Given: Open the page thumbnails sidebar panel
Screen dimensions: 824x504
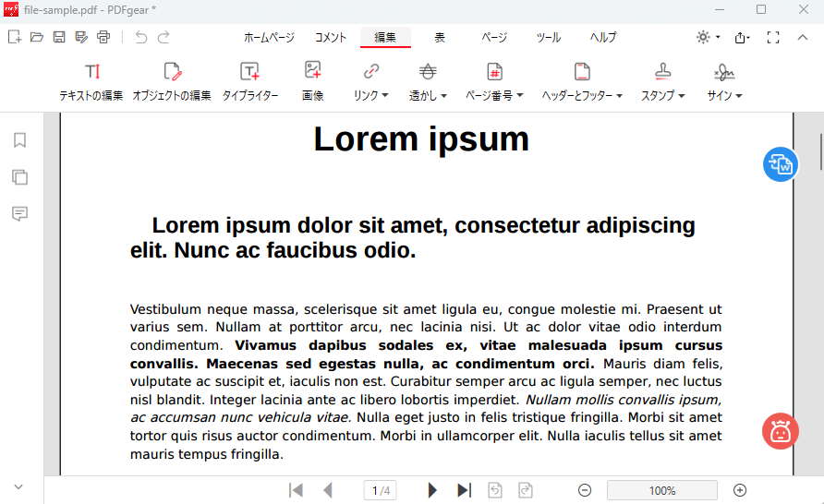Looking at the screenshot, I should pyautogui.click(x=20, y=177).
